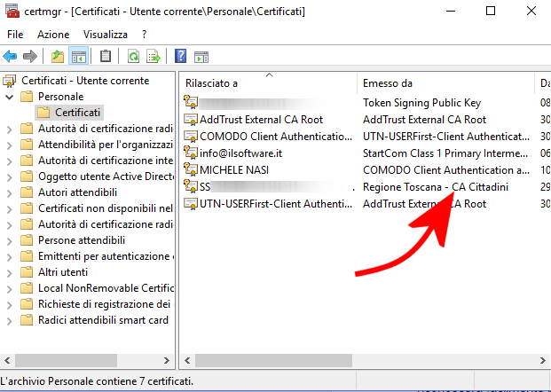Expand Certificati non disponibili folder
This screenshot has height=392, width=551.
(10, 209)
